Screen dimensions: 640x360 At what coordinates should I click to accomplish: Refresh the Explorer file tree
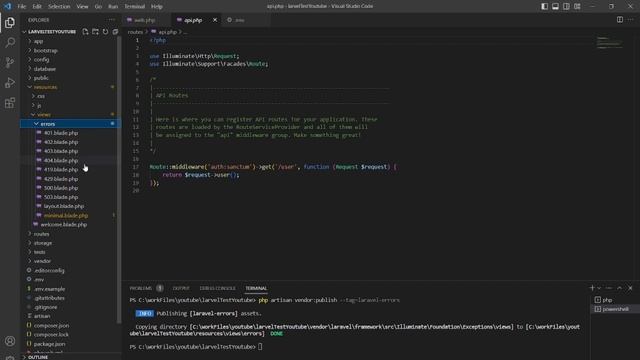pyautogui.click(x=105, y=31)
